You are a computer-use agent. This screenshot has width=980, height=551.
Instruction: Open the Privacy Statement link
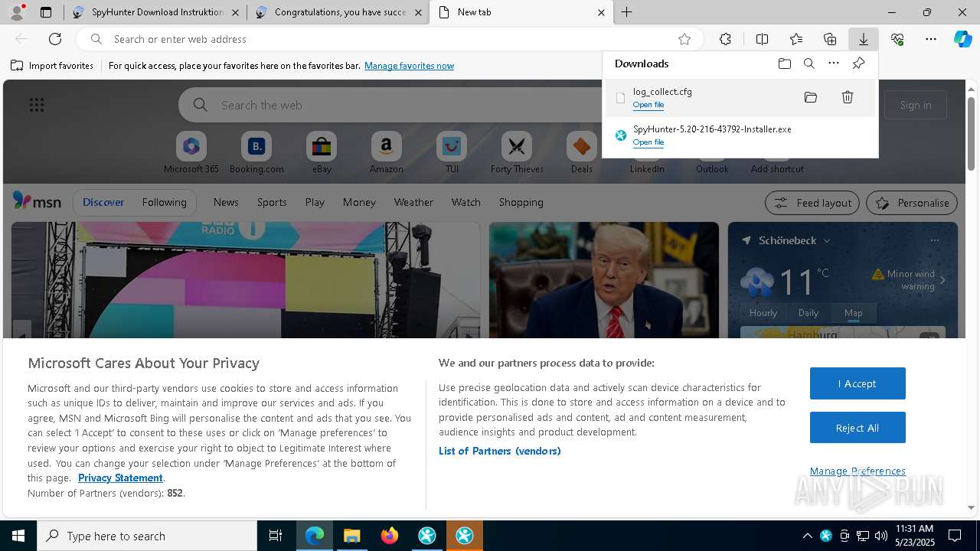pyautogui.click(x=120, y=478)
